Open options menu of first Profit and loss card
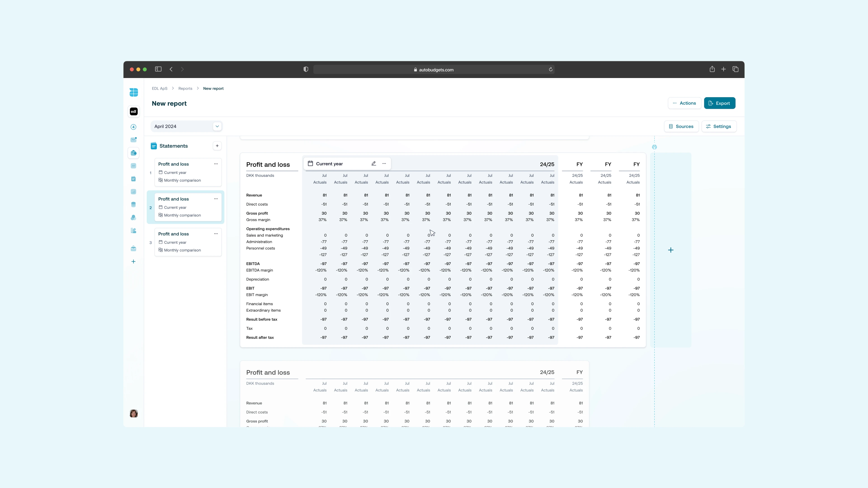 (x=216, y=164)
